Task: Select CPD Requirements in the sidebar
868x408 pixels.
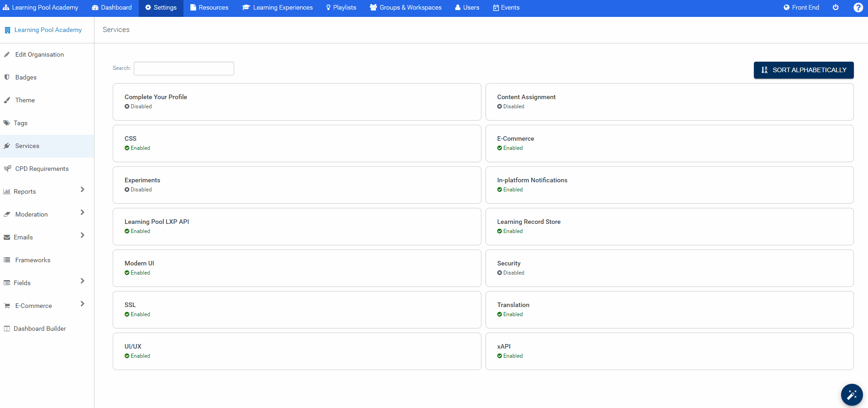Action: tap(42, 169)
